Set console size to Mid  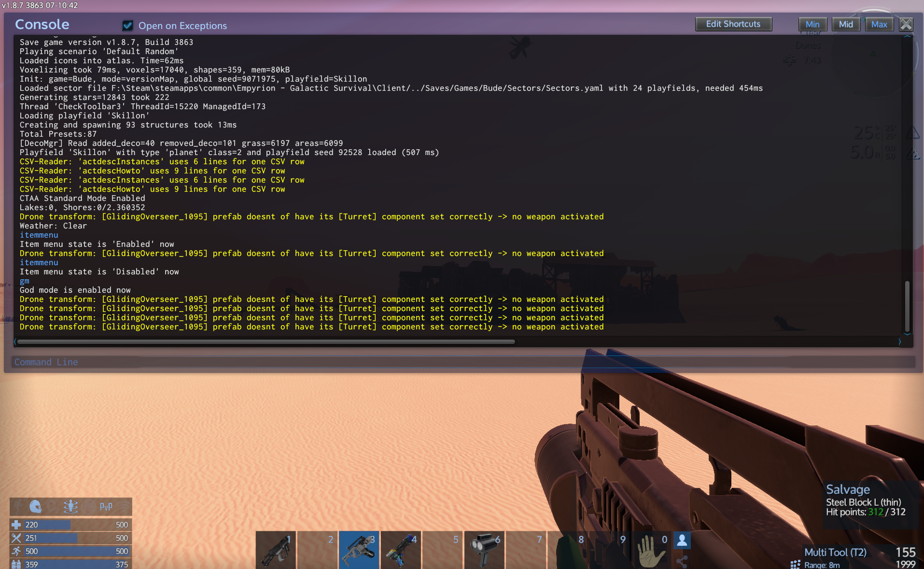[846, 24]
